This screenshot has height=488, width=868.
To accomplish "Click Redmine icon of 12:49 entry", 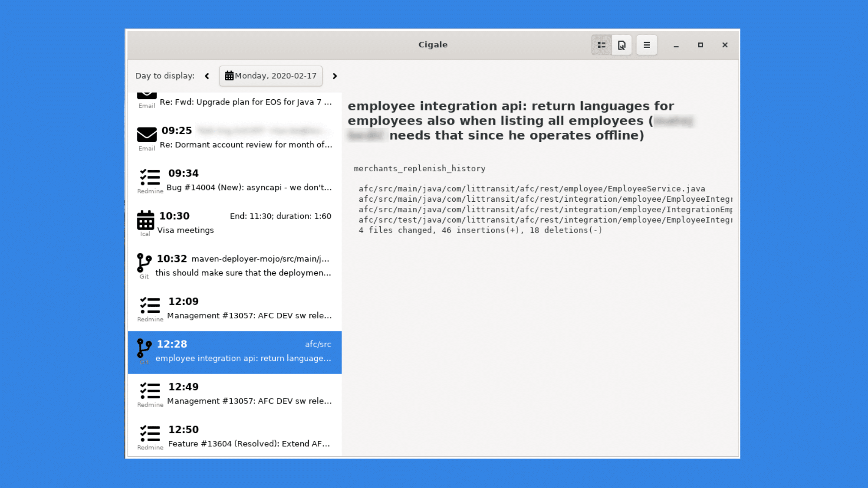I will 150,391.
